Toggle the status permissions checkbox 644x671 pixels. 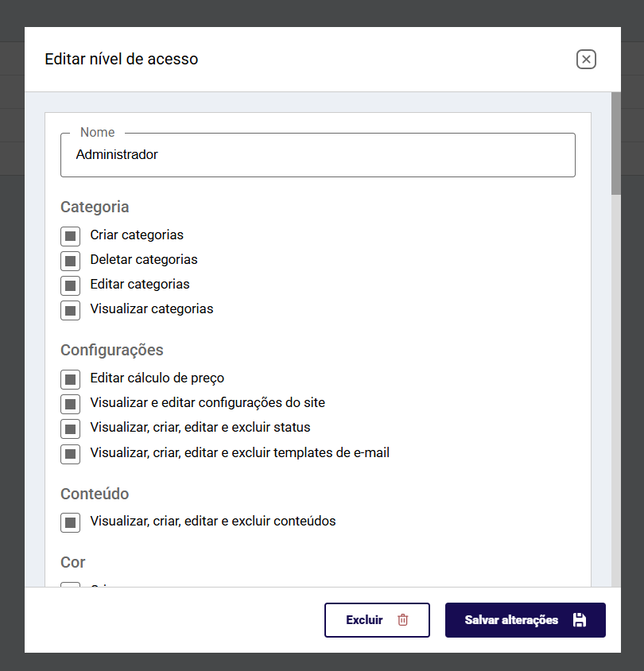coord(70,429)
